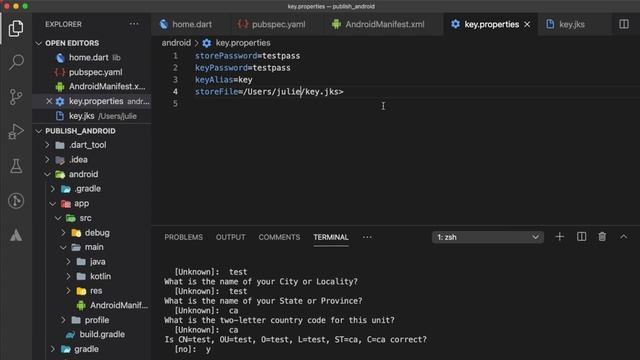This screenshot has height=360, width=640.
Task: Select key.jks /Users/julie in Open Editors
Action: pyautogui.click(x=103, y=116)
